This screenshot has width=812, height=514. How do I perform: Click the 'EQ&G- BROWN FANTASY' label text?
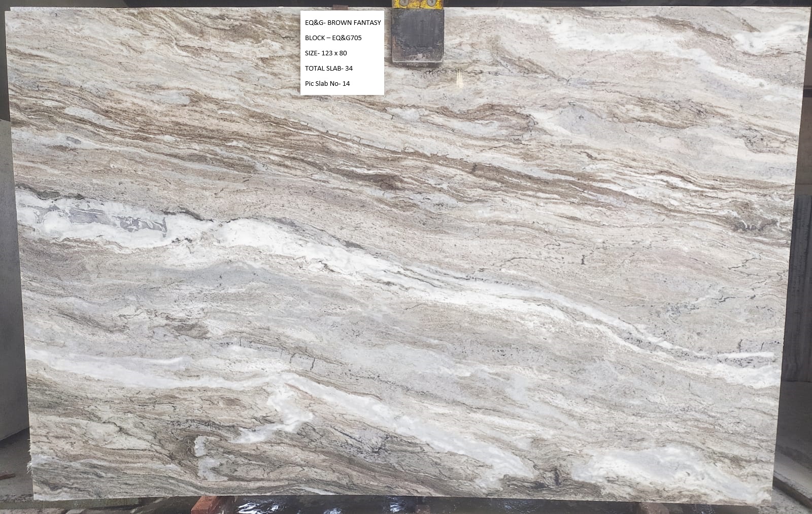[x=343, y=23]
